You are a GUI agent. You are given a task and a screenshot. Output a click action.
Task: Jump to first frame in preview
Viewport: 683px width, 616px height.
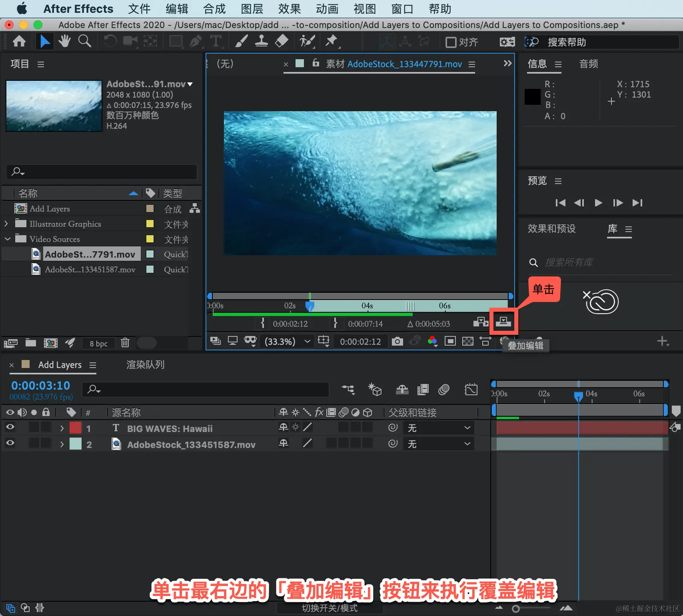tap(560, 203)
